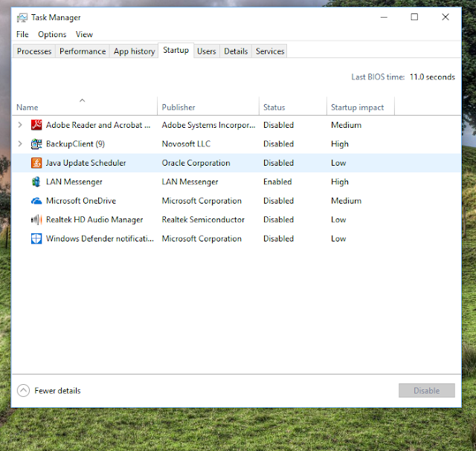Click the Realtek Semiconductor publisher cell

203,220
